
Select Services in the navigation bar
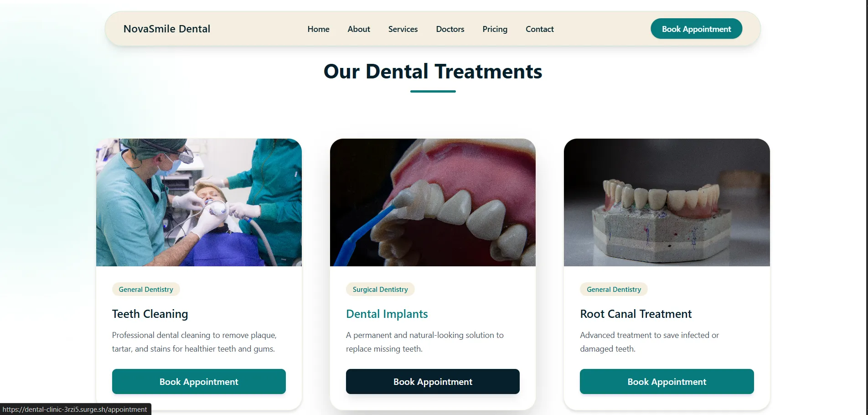tap(403, 29)
